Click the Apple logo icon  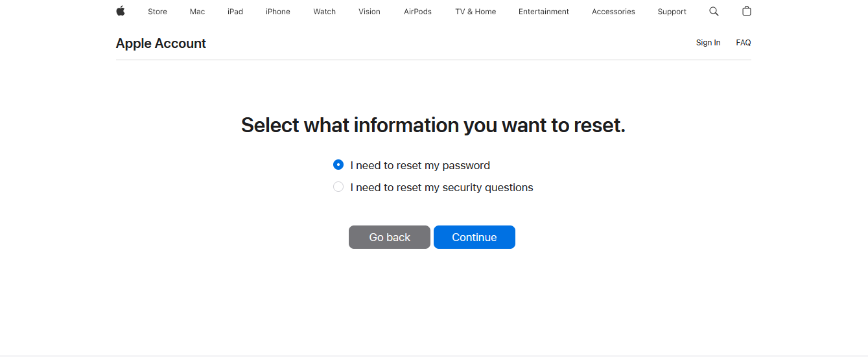pyautogui.click(x=121, y=11)
